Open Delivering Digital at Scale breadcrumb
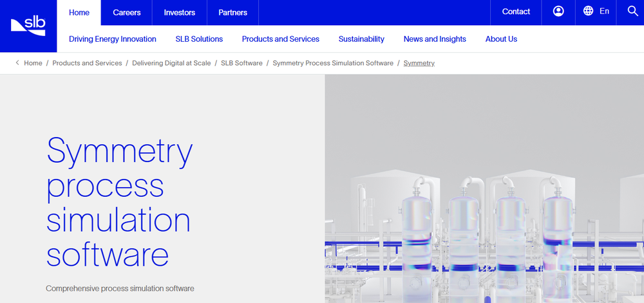 click(171, 63)
